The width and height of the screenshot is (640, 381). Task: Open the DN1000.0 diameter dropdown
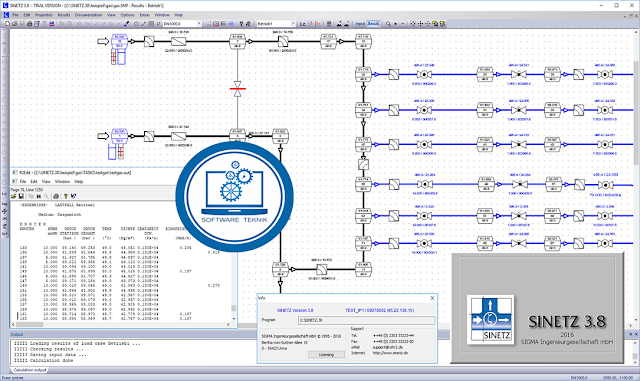(x=199, y=24)
